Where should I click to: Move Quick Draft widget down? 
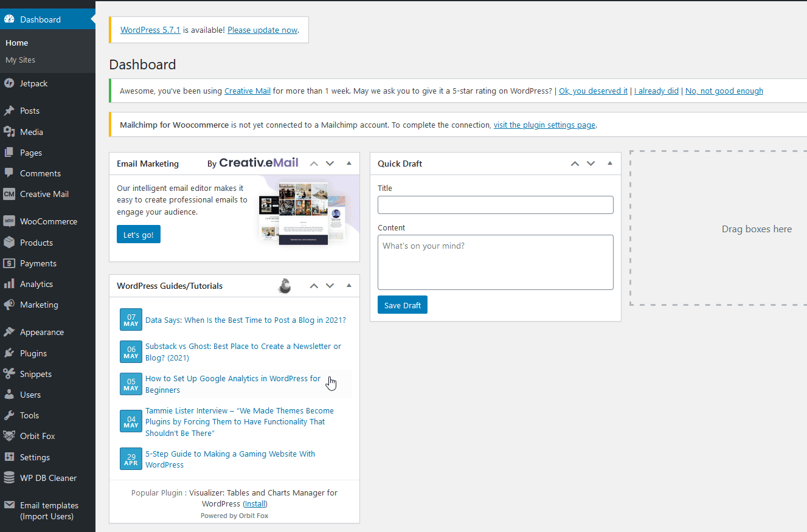(x=591, y=164)
